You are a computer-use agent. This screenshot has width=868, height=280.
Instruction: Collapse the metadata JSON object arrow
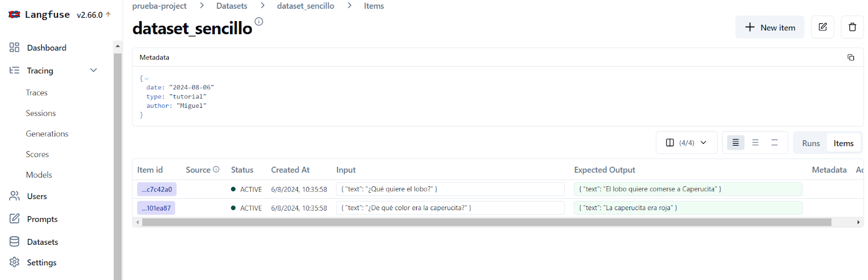146,79
